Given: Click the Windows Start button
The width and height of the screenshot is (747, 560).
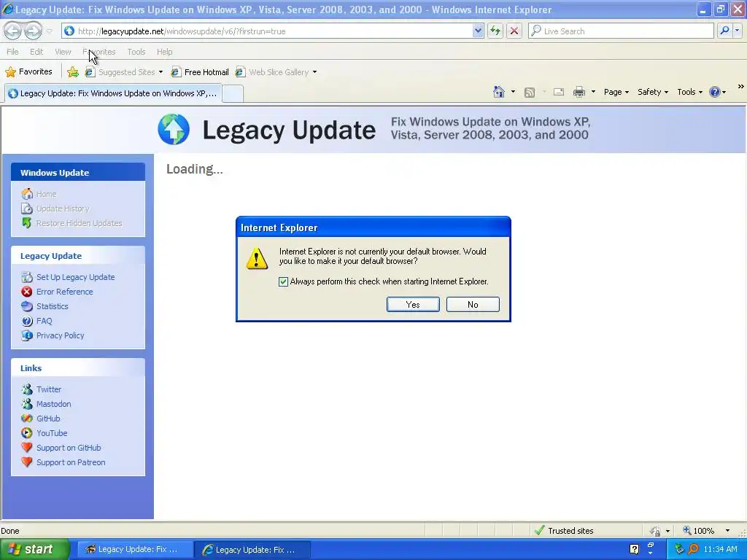Looking at the screenshot, I should click(x=35, y=549).
